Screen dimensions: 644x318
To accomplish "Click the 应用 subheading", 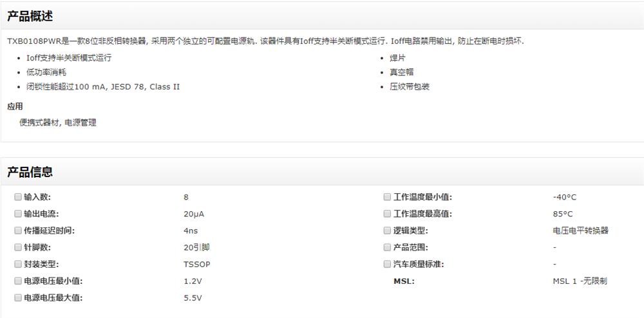I will [x=15, y=107].
